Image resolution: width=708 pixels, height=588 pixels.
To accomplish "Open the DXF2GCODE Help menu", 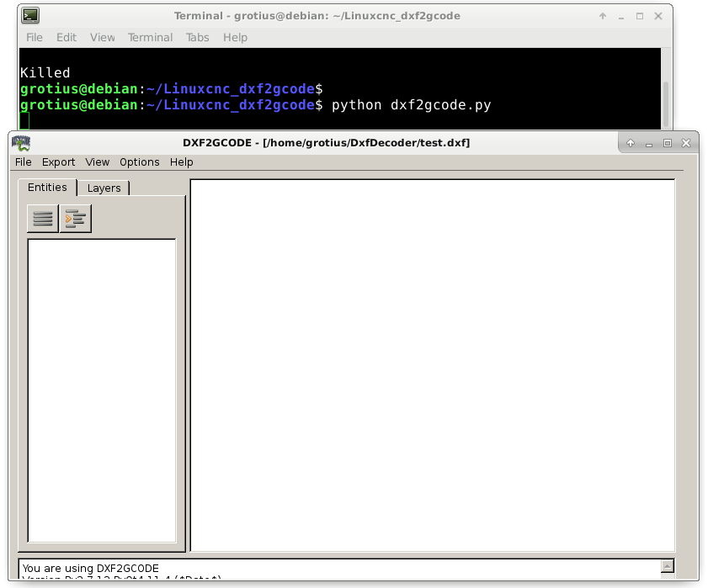I will [182, 162].
